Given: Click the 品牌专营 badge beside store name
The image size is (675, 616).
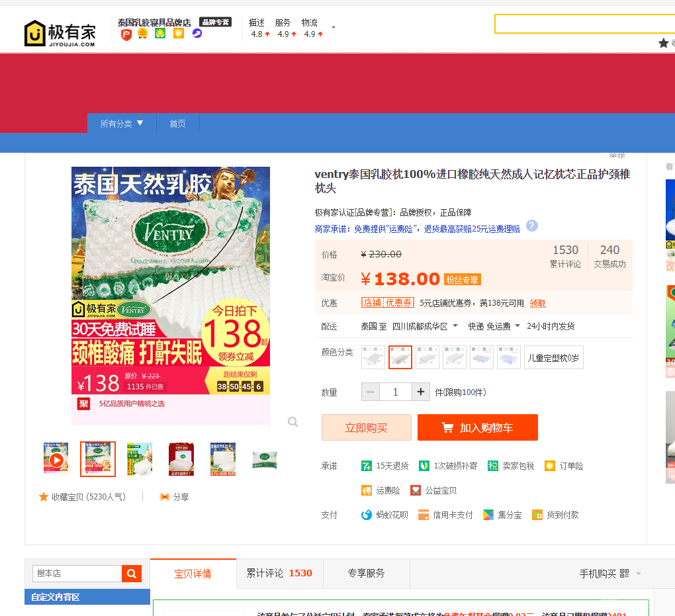Looking at the screenshot, I should 215,22.
